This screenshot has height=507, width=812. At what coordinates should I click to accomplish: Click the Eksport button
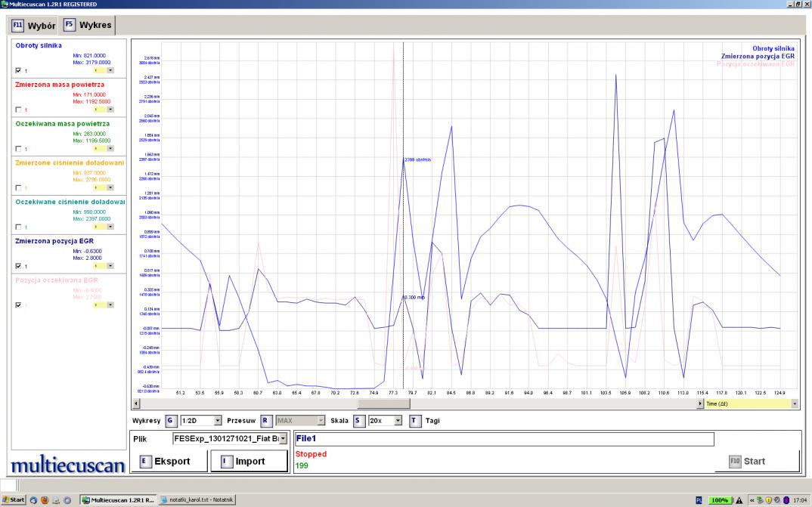(x=169, y=461)
